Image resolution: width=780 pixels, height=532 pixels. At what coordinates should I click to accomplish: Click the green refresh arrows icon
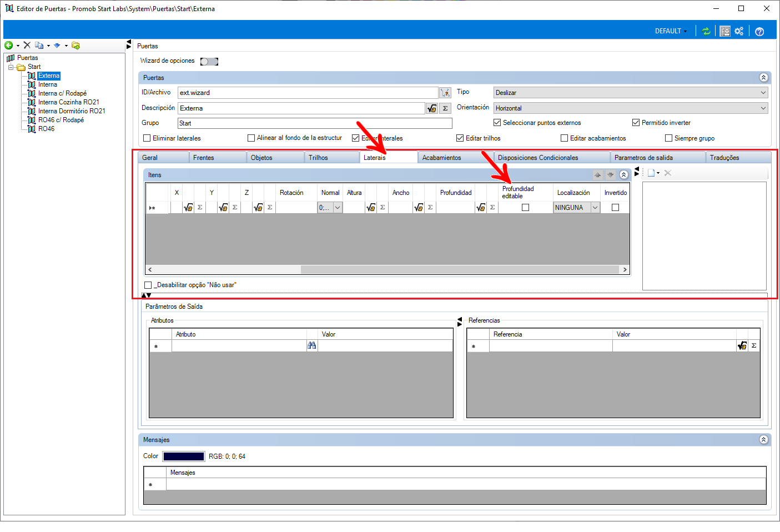click(x=706, y=31)
